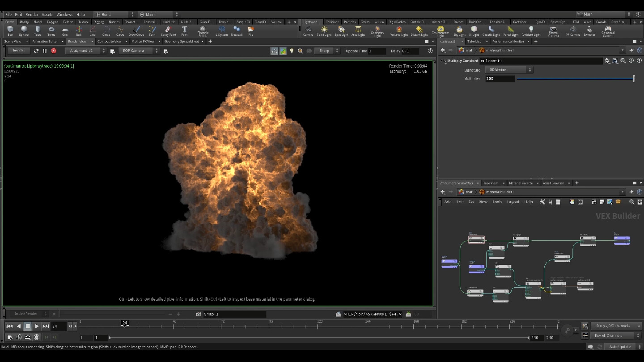
Task: Toggle the lighting preview bulb in Render View
Action: click(292, 51)
